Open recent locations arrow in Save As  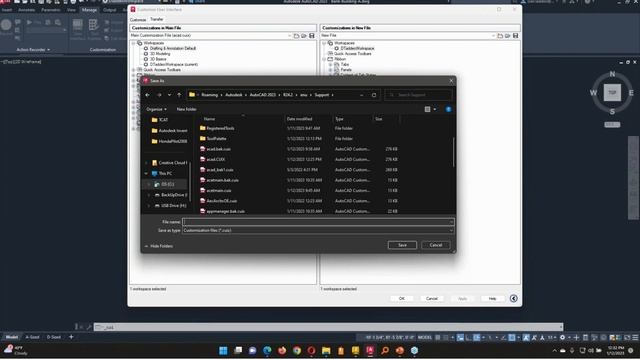coord(169,95)
